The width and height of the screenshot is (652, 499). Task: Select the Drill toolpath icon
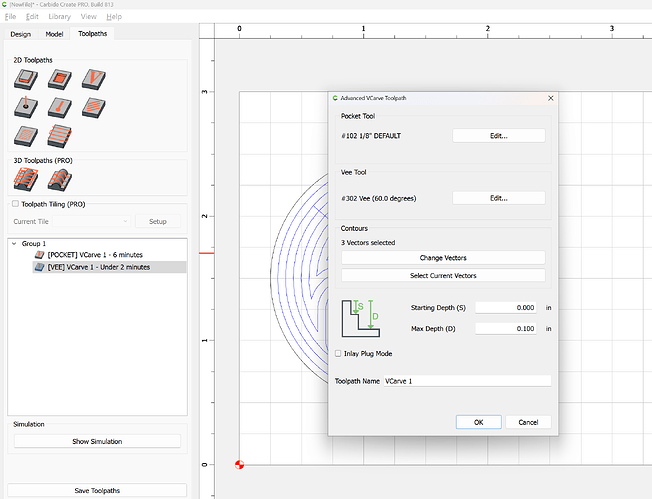coord(26,107)
